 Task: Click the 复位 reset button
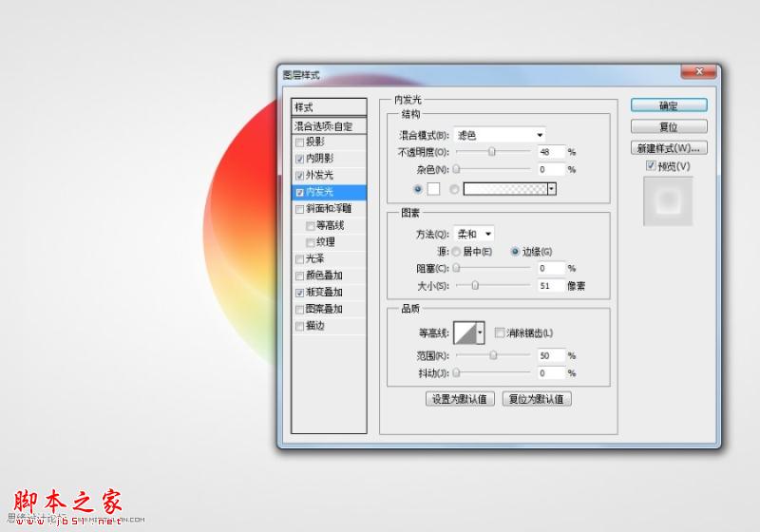pyautogui.click(x=669, y=127)
